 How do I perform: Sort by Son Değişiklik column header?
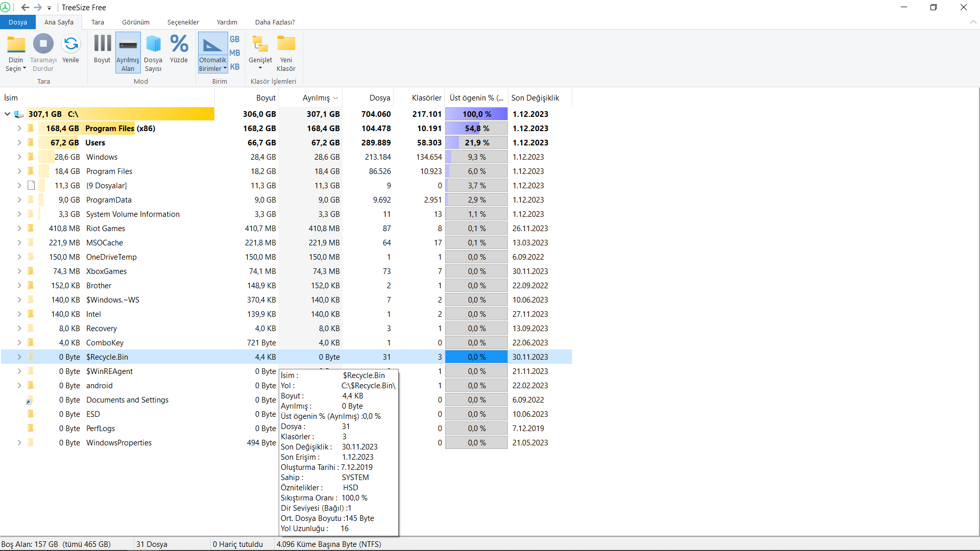tap(535, 98)
